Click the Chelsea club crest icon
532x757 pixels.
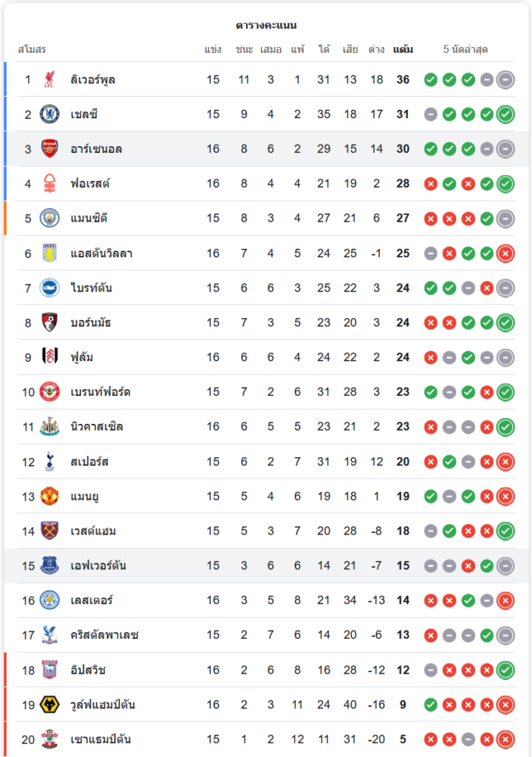tap(49, 114)
